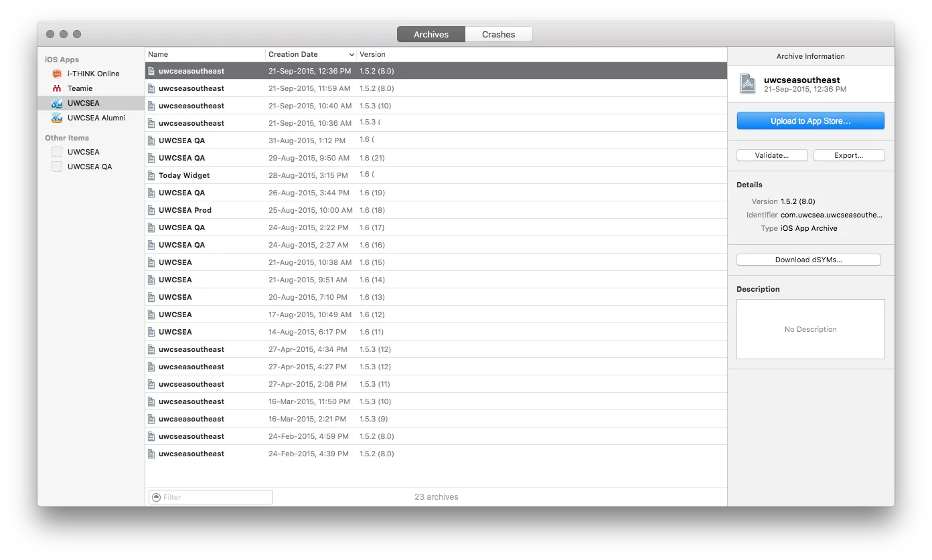
Task: Click the identifier com.uwcsea.uwcseasouthe… in Details
Action: pyautogui.click(x=832, y=215)
